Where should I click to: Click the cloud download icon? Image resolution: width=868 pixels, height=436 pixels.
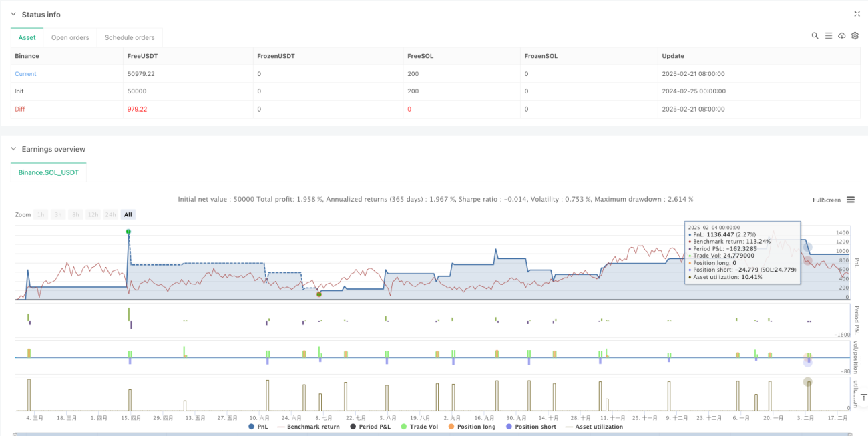pos(841,36)
